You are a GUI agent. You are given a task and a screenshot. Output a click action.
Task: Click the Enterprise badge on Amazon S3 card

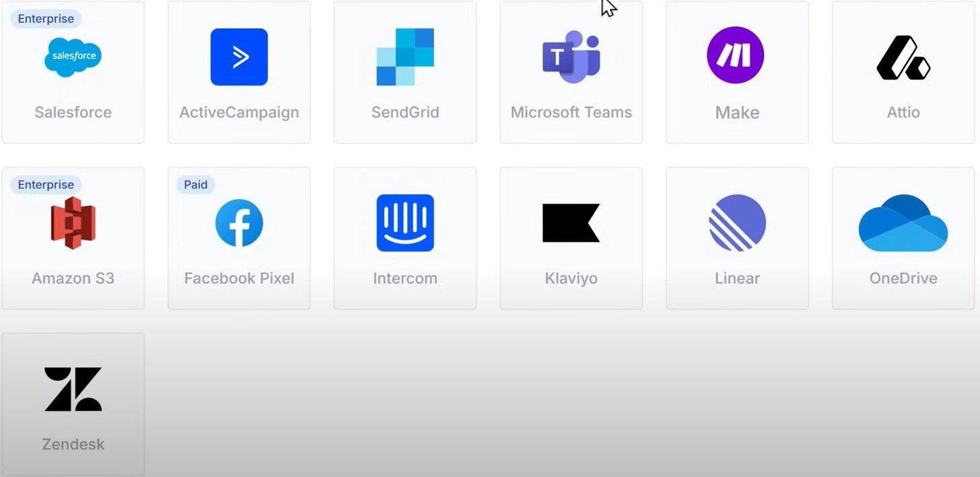click(x=46, y=184)
